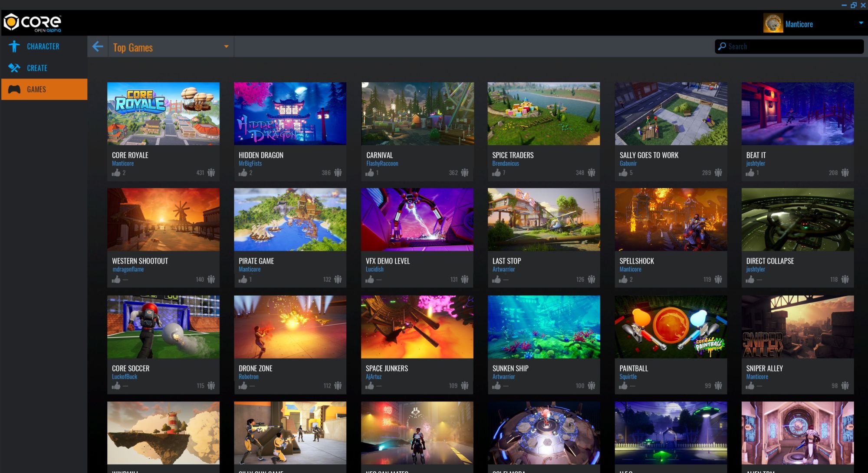Click the Manticore profile avatar
Viewport: 868px width, 473px height.
773,23
